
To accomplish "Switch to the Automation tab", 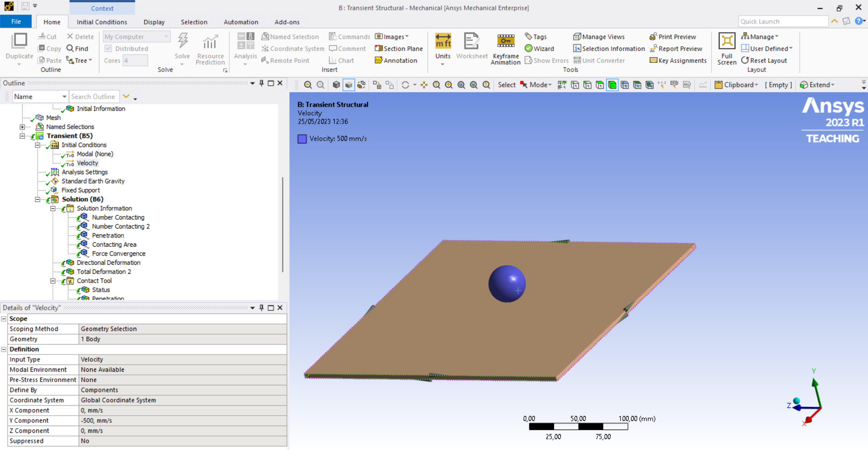I will pyautogui.click(x=241, y=22).
